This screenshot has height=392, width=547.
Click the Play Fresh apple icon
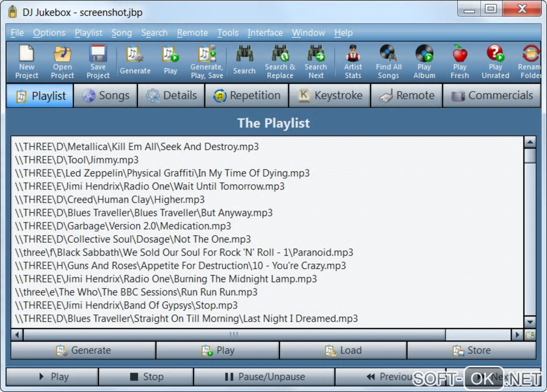tap(460, 62)
